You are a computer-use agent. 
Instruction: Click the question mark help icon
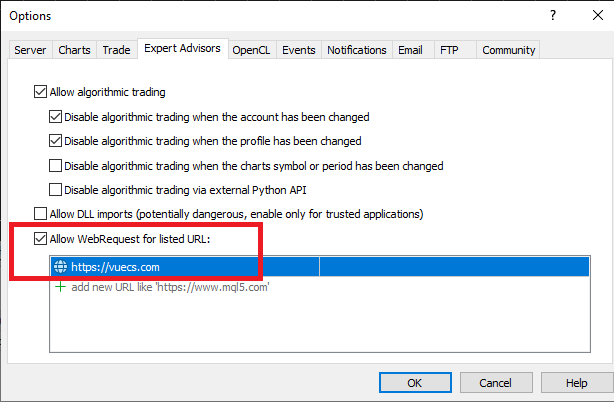click(553, 15)
